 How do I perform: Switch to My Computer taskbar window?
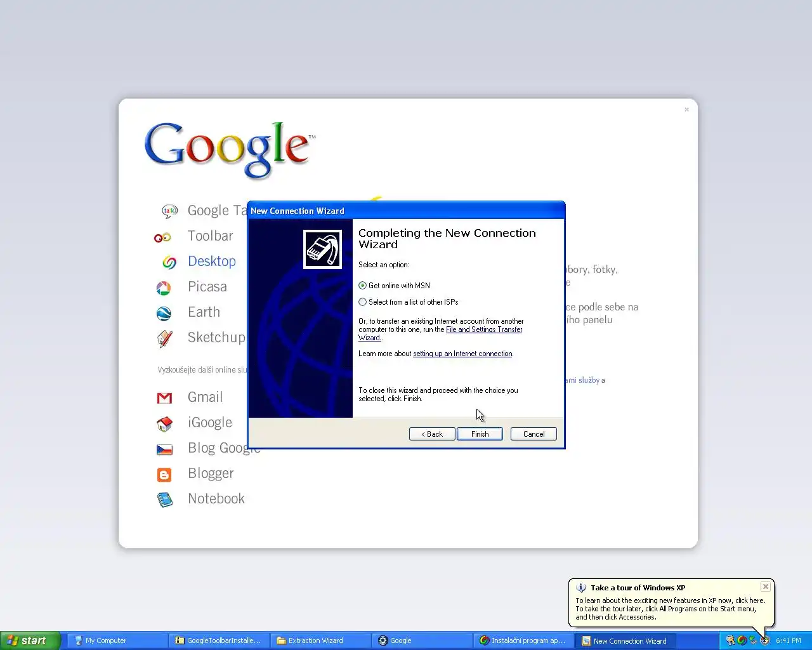tap(117, 640)
